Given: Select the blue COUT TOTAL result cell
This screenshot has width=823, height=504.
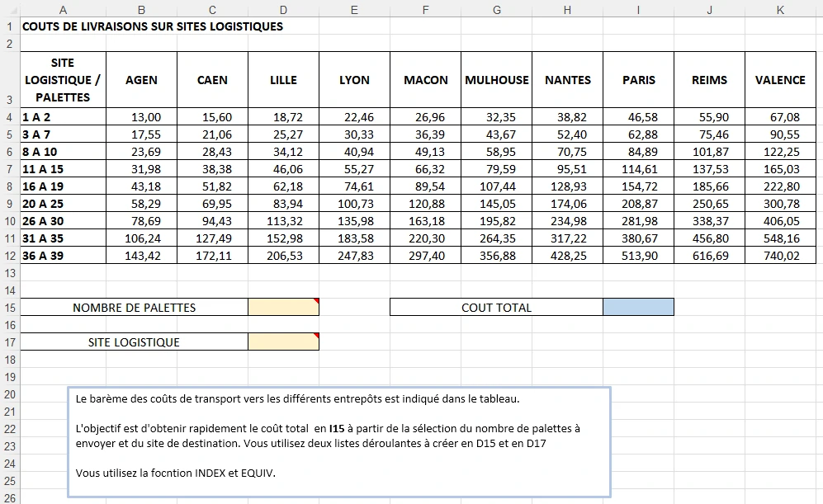Looking at the screenshot, I should pyautogui.click(x=638, y=308).
